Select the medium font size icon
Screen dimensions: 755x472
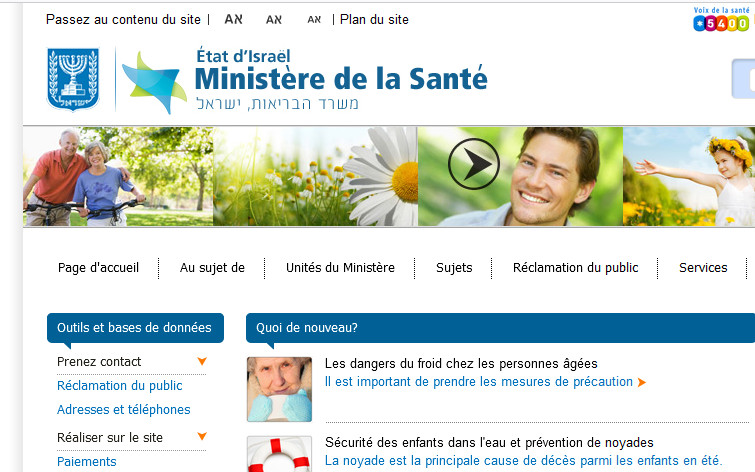point(274,20)
